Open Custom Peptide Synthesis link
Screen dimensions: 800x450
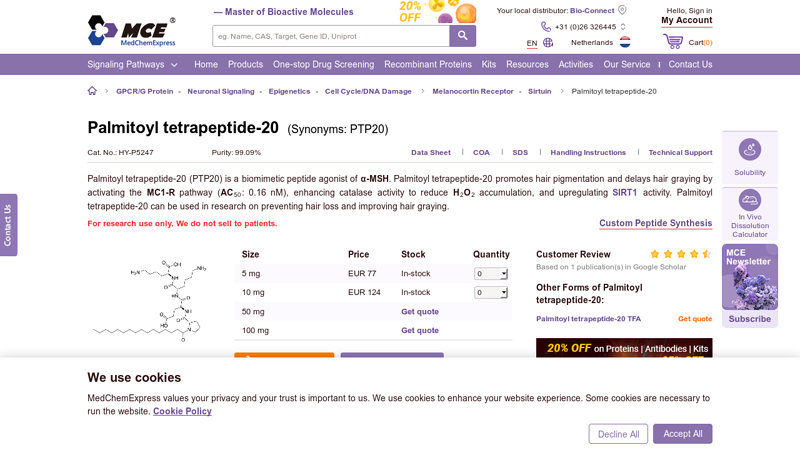coord(656,223)
